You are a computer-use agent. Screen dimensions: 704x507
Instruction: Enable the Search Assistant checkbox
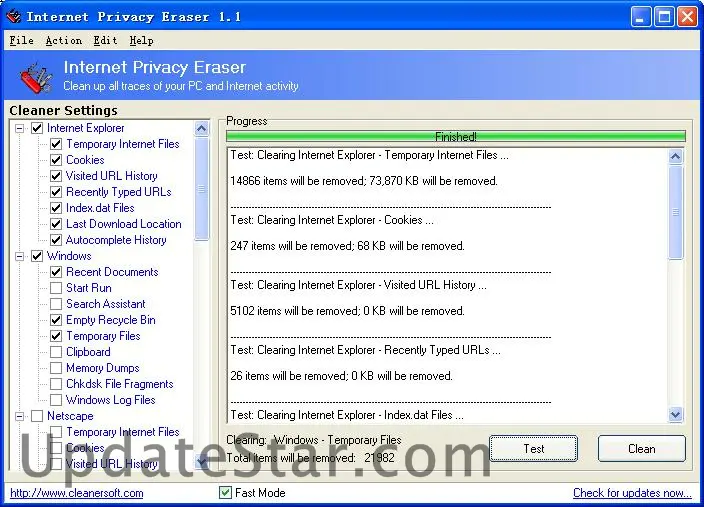click(x=56, y=304)
